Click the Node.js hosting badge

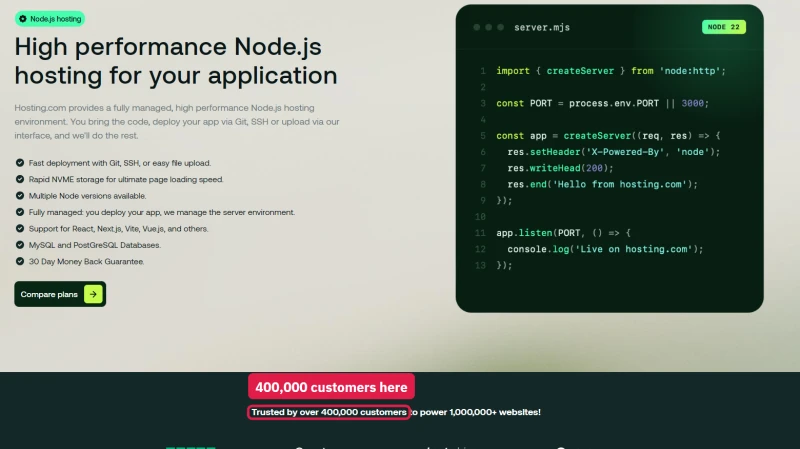click(x=49, y=19)
